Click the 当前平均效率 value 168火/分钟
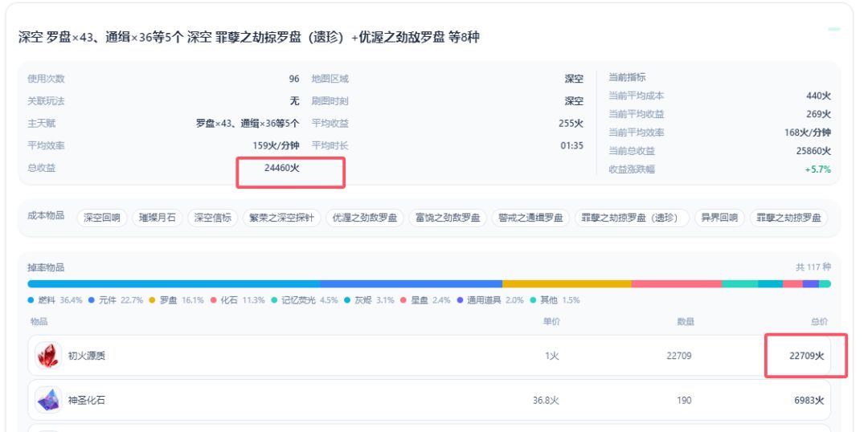Image resolution: width=868 pixels, height=432 pixels. (x=807, y=132)
